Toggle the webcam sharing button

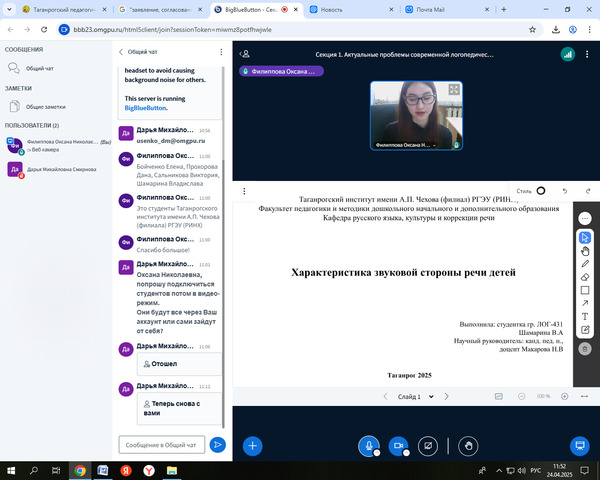(x=397, y=444)
